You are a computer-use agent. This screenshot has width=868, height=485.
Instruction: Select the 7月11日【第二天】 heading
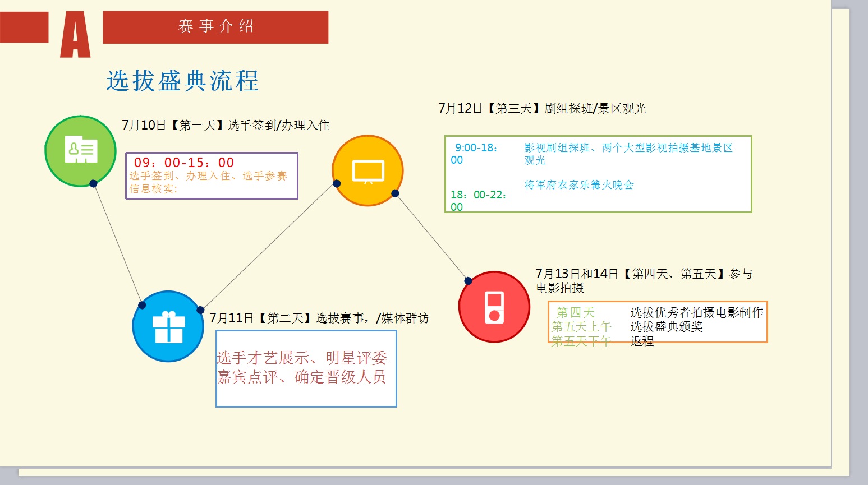click(x=319, y=318)
